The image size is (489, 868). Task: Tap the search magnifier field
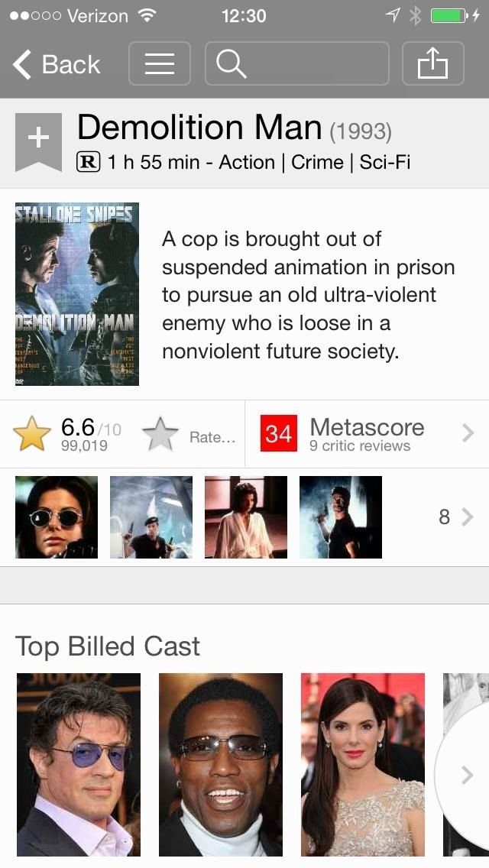(x=296, y=63)
